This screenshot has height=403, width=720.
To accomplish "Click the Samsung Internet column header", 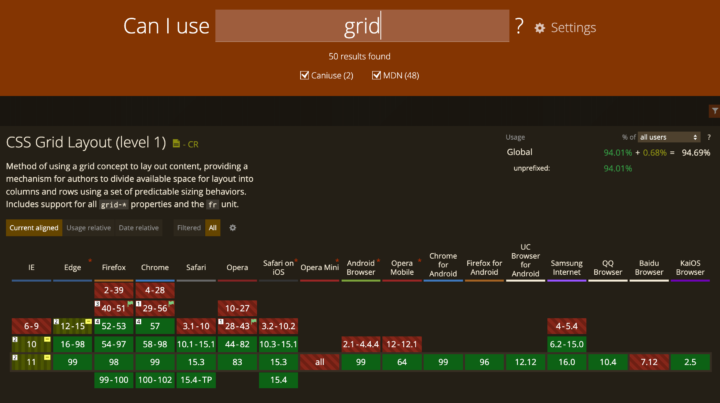I will (567, 267).
